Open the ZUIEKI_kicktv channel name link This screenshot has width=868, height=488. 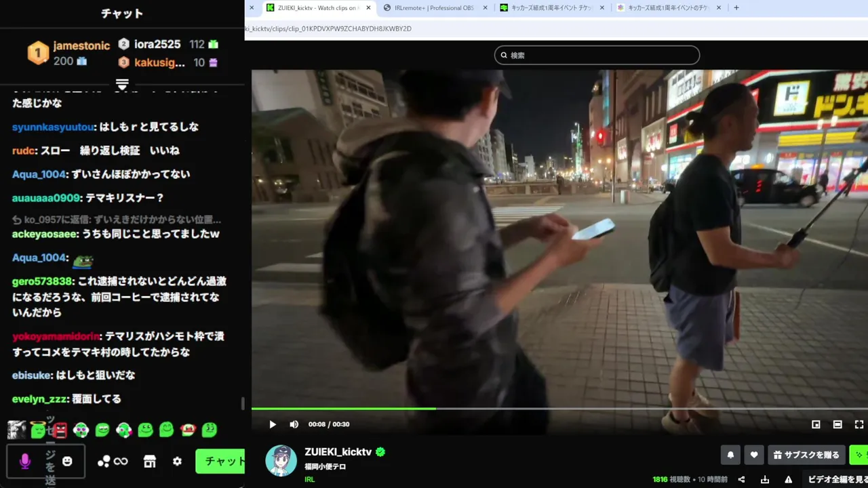tap(338, 452)
